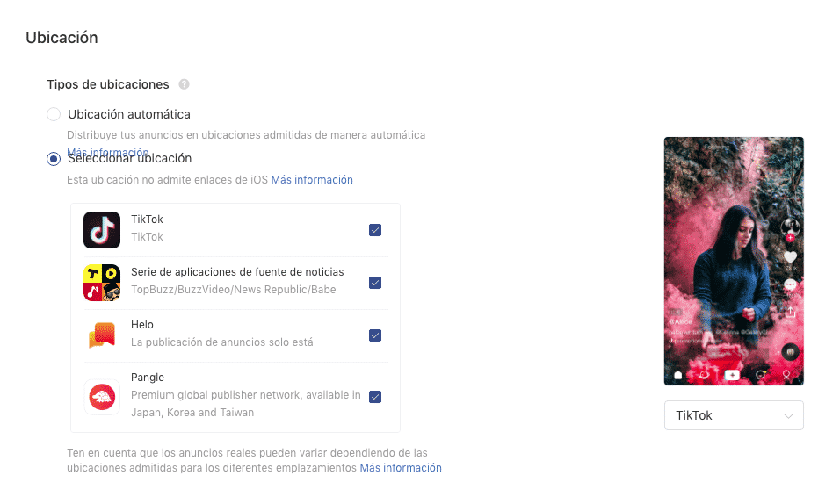
Task: Click the Pangle placement title
Action: click(x=148, y=377)
